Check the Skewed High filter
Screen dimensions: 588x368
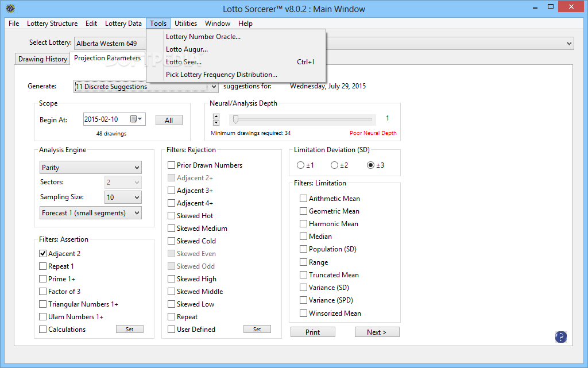(x=171, y=279)
